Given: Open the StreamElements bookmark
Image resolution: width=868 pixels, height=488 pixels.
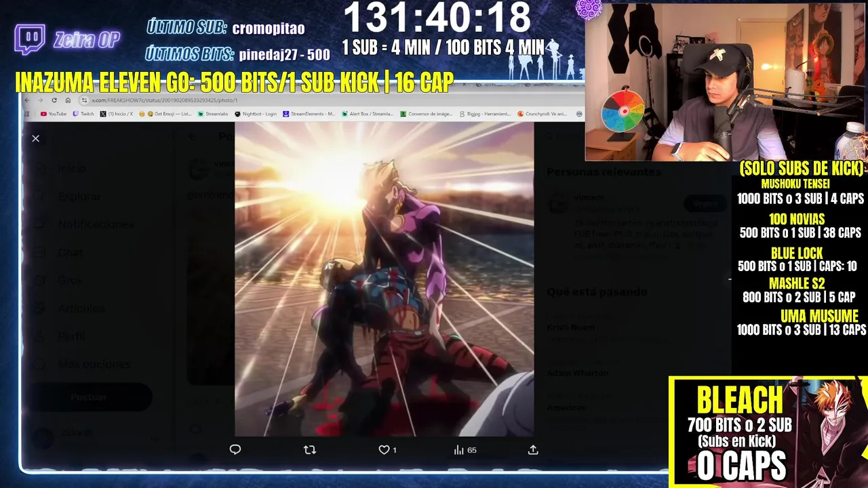Looking at the screenshot, I should pyautogui.click(x=309, y=114).
